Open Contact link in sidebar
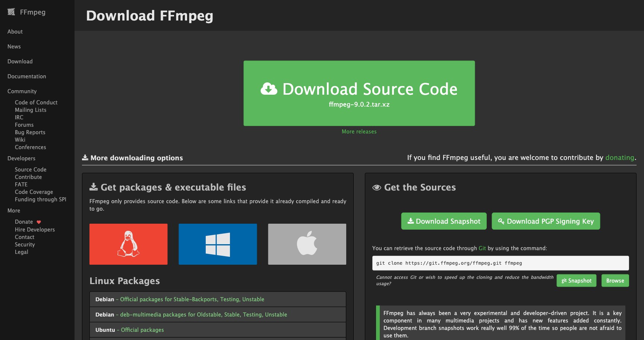 pyautogui.click(x=25, y=237)
